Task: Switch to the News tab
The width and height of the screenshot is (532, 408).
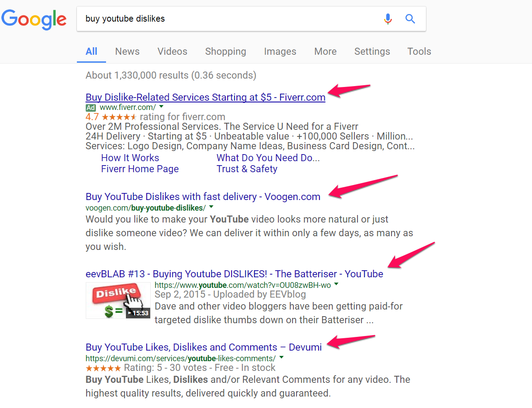Action: click(x=127, y=52)
